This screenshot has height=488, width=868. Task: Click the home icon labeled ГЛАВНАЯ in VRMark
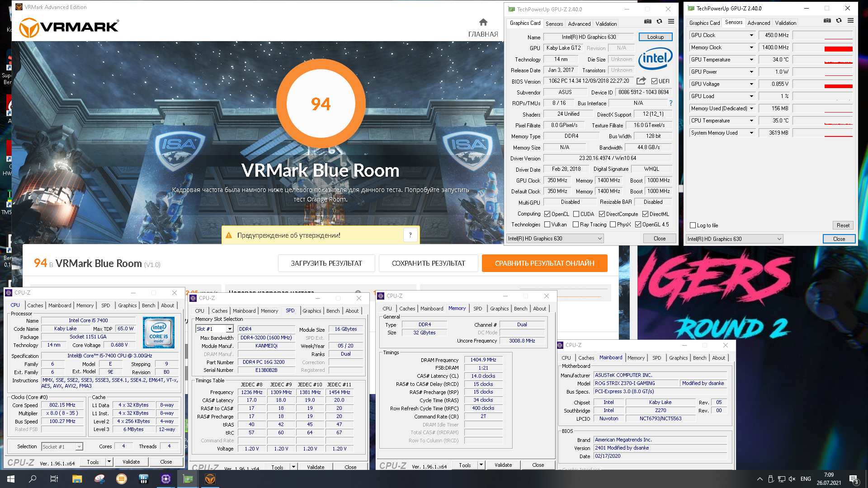click(483, 23)
